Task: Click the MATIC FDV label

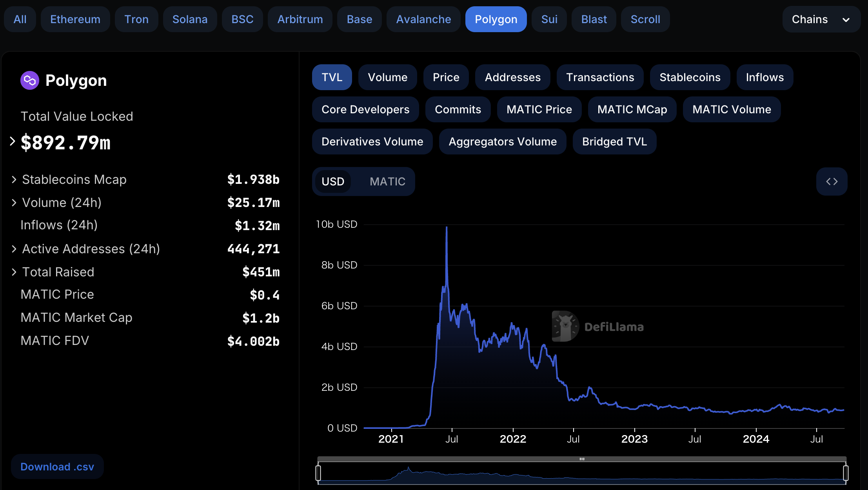Action: (55, 341)
